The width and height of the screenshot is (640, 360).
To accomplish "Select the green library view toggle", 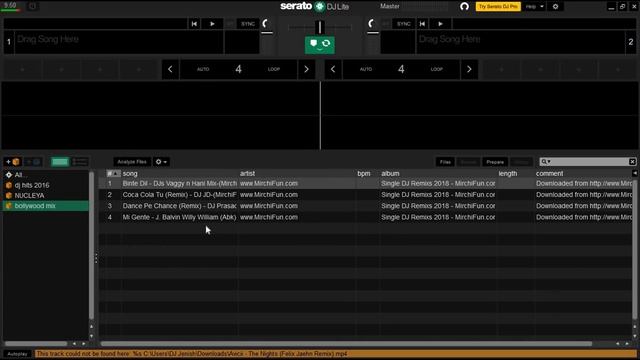I will click(60, 162).
